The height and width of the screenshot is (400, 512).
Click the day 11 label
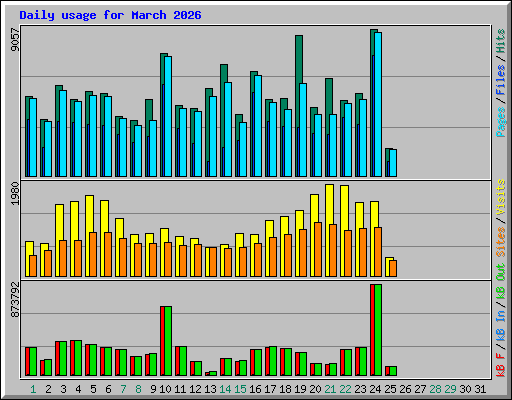180,389
